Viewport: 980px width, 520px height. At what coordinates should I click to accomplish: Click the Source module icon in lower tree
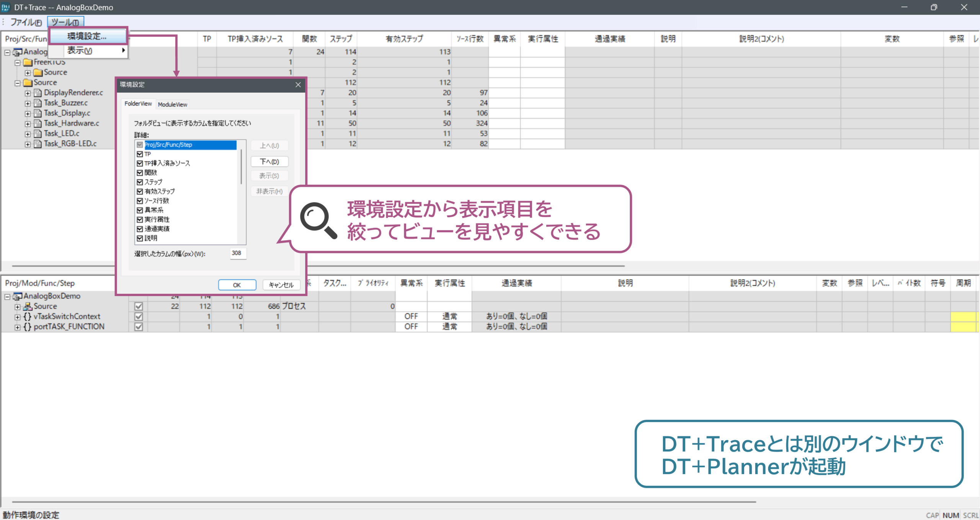(x=27, y=306)
